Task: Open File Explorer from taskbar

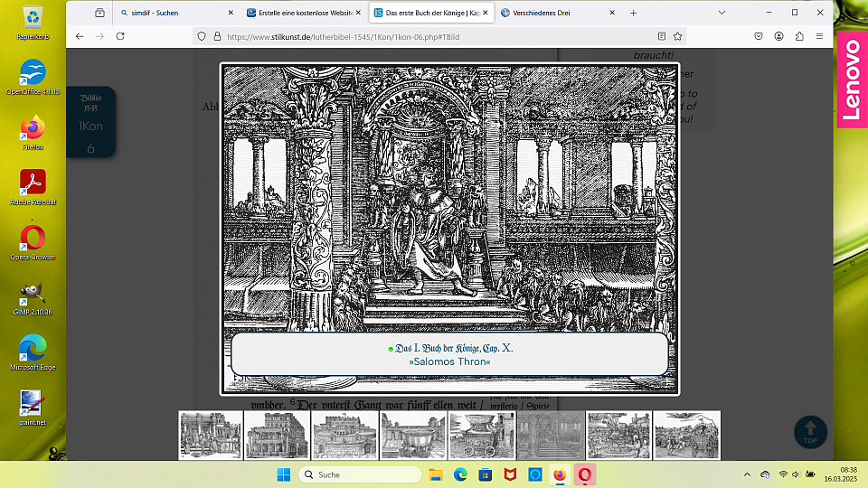Action: tap(436, 474)
